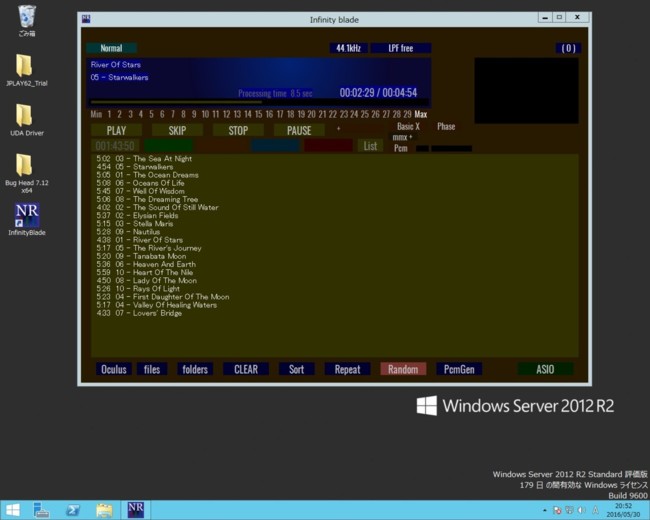Open File Explorer from the taskbar

104,510
